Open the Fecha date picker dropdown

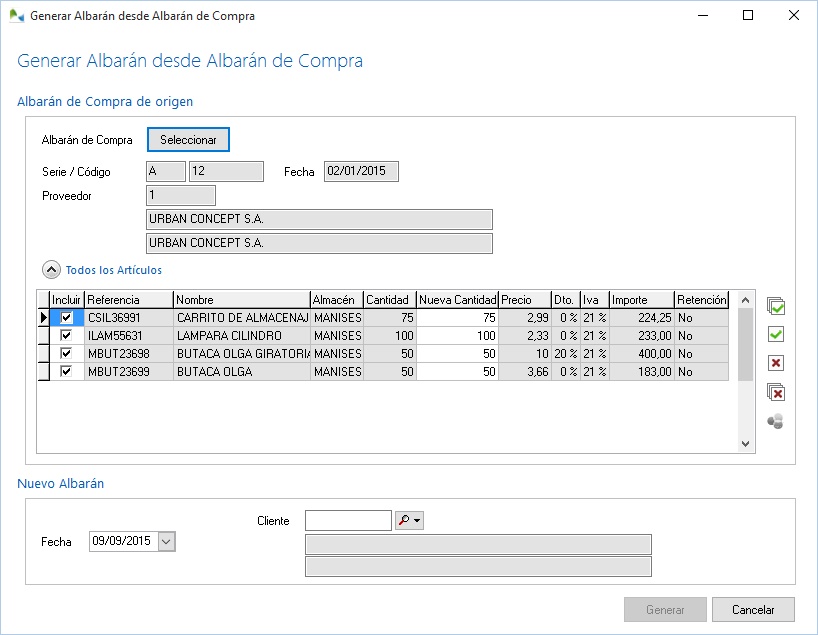coord(166,541)
